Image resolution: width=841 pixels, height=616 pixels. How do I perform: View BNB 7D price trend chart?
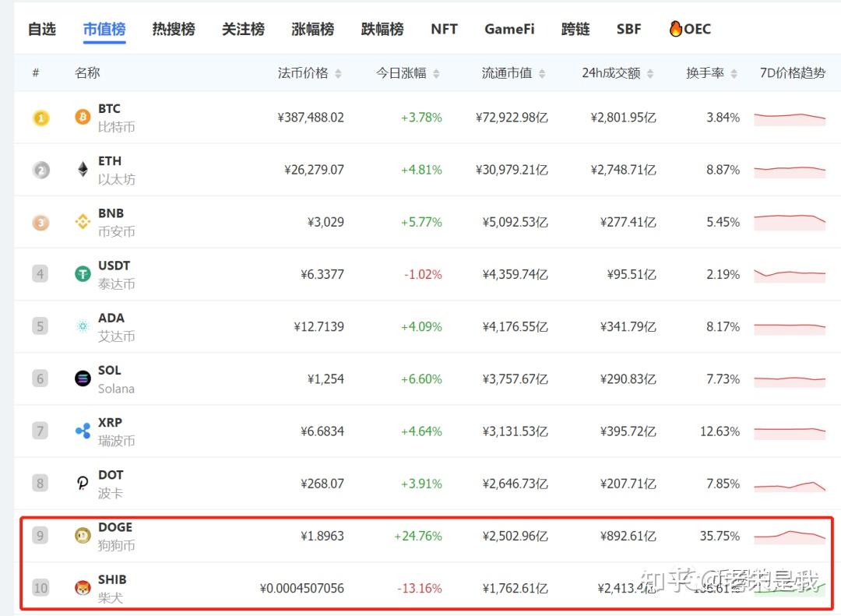(790, 222)
